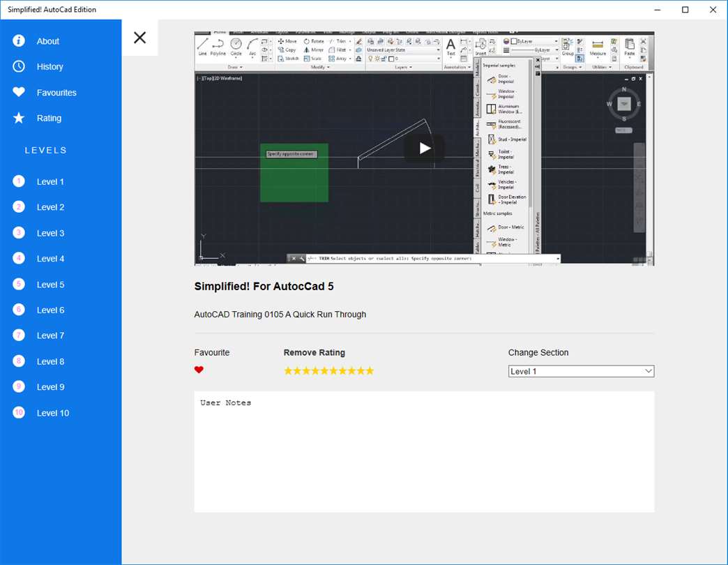Open the Change Section dropdown

(581, 371)
